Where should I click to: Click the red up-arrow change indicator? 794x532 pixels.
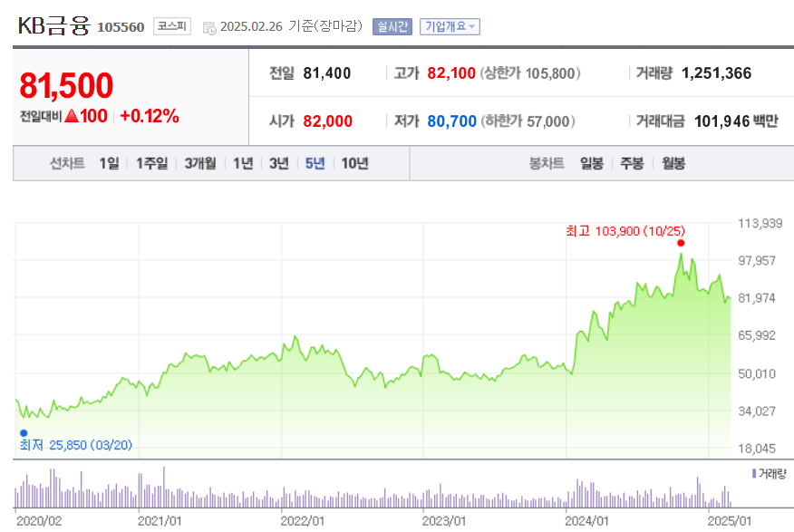[72, 116]
